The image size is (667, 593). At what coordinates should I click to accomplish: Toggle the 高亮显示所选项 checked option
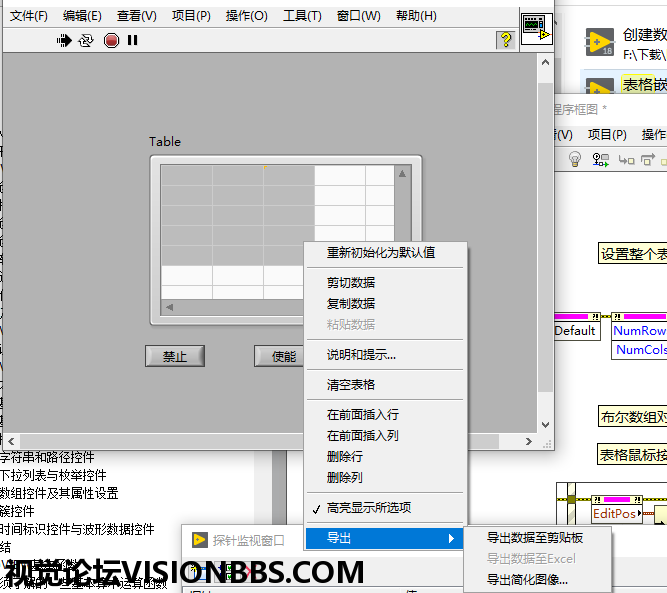click(368, 507)
